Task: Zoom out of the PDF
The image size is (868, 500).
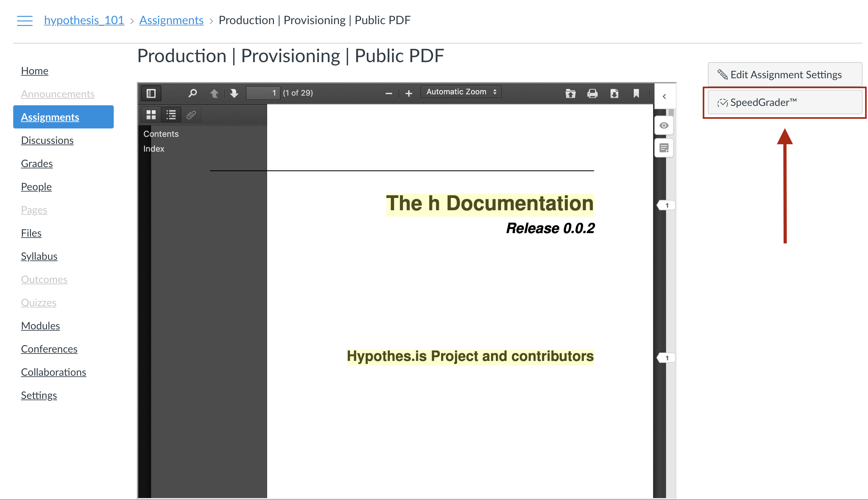Action: pos(389,93)
